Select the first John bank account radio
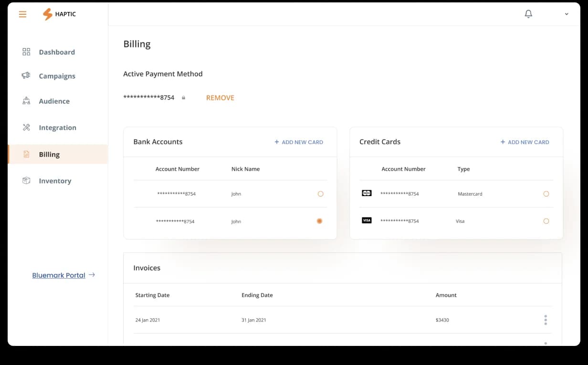Image resolution: width=588 pixels, height=365 pixels. point(320,194)
